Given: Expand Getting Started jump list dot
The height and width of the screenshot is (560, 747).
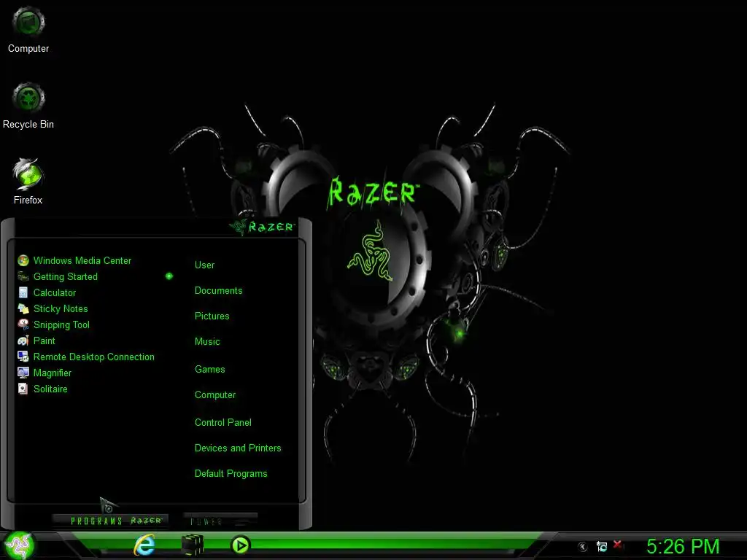Looking at the screenshot, I should 169,276.
